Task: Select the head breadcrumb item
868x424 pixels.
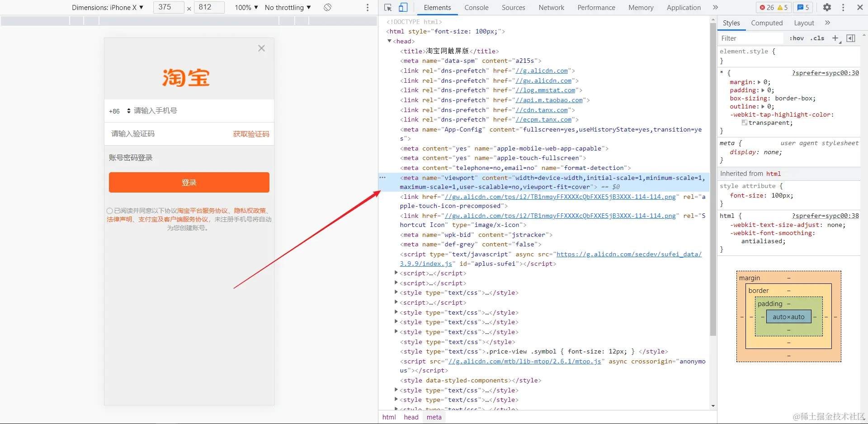Action: [x=411, y=417]
